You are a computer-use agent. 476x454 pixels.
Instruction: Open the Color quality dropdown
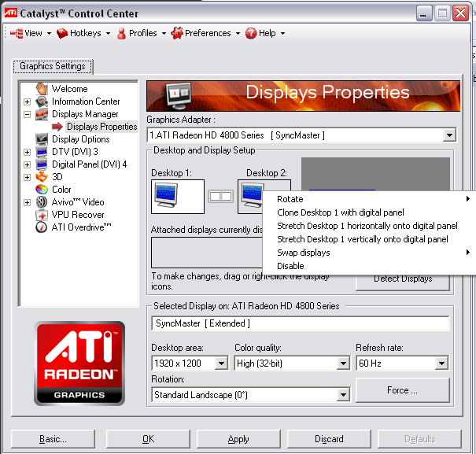point(343,364)
